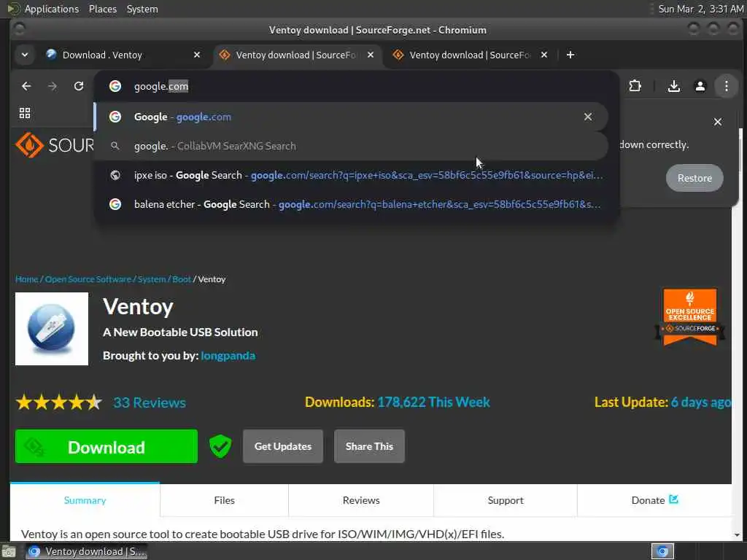Switch to the 'Download . Ventoy' tab
Screen dimensions: 747x560
click(102, 55)
